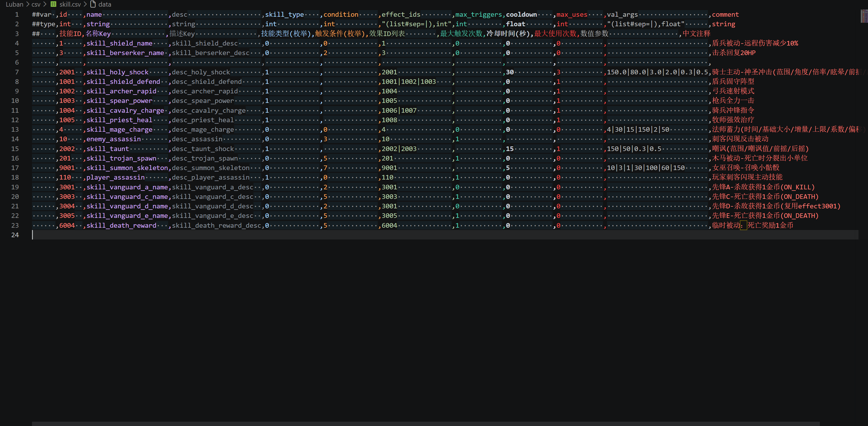The width and height of the screenshot is (868, 426).
Task: Click '技能ID' on line 3
Action: point(70,34)
